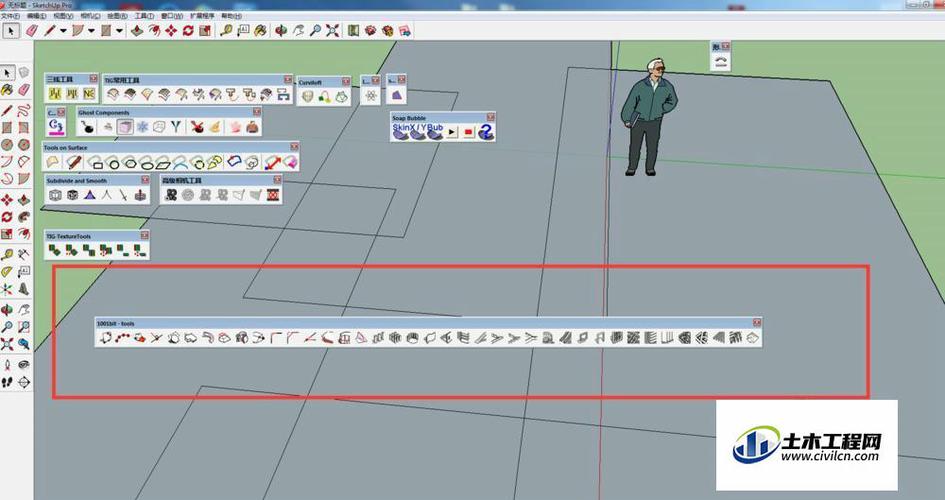Pick the Eraser in the top toolbar
The image size is (945, 500).
pyautogui.click(x=32, y=30)
